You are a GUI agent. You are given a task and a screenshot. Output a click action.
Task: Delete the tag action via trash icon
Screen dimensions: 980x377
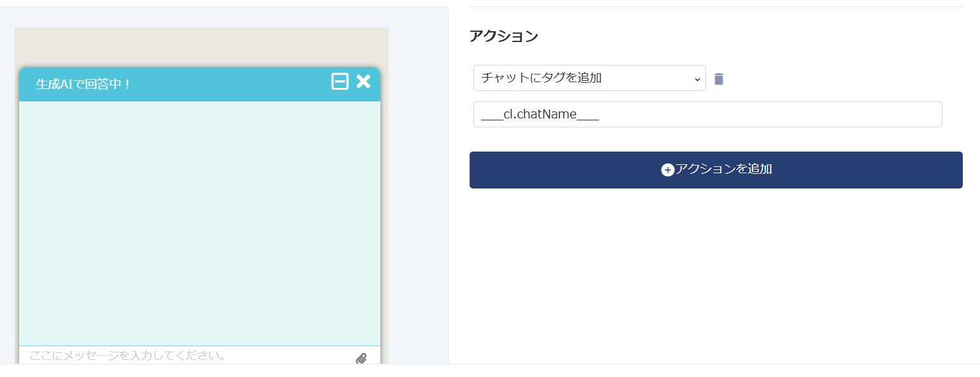click(x=719, y=79)
